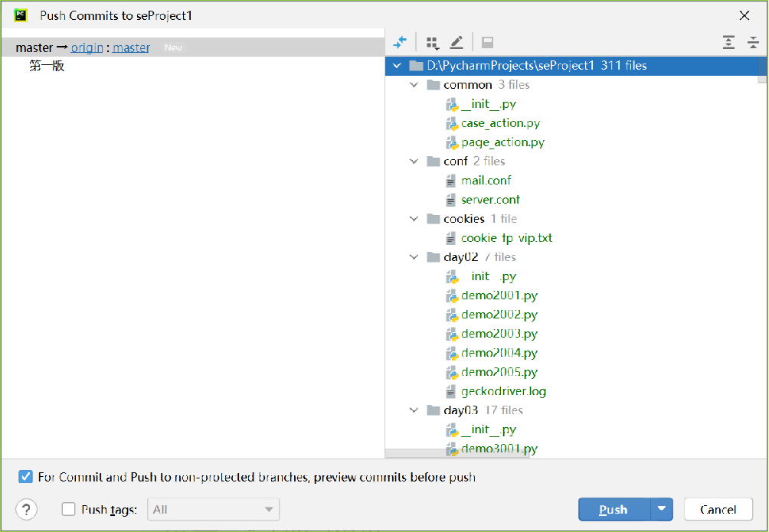Click the master target branch link
The width and height of the screenshot is (769, 532).
pyautogui.click(x=132, y=47)
